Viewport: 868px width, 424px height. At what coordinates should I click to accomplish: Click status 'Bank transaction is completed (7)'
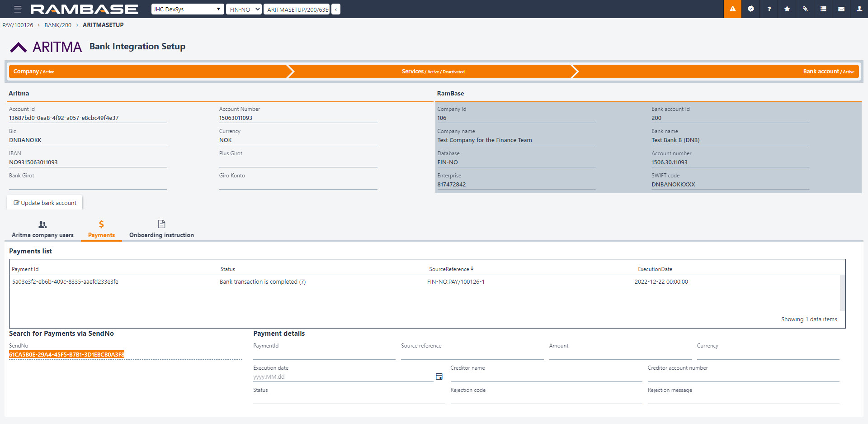263,282
